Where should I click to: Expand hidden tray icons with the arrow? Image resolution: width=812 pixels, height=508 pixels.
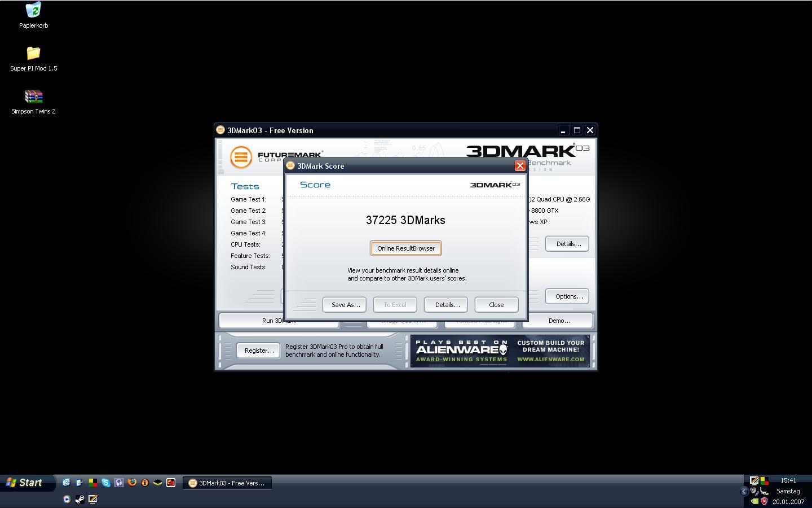[x=744, y=491]
